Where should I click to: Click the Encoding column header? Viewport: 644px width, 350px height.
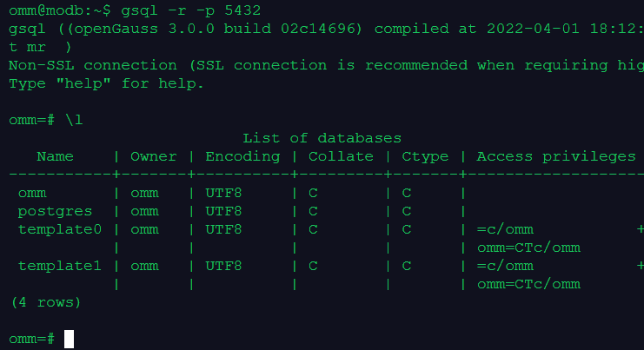pos(242,156)
